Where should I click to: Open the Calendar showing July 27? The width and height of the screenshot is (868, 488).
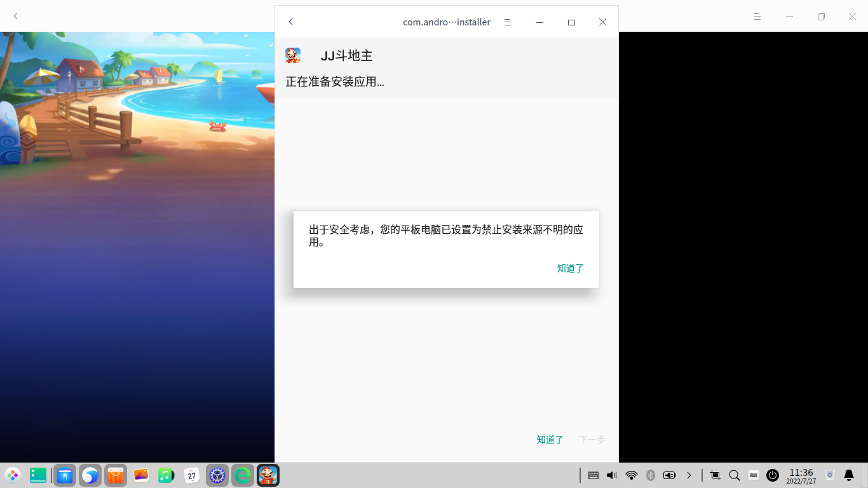point(191,475)
